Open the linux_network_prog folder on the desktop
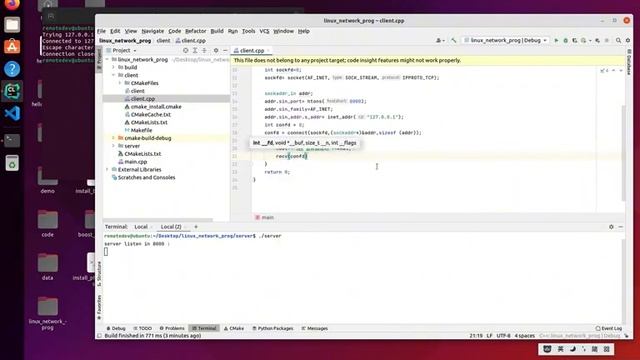 [x=48, y=313]
